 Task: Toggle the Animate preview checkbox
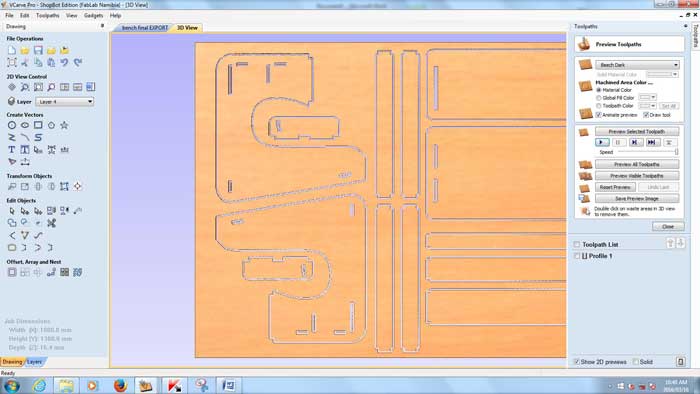click(599, 115)
